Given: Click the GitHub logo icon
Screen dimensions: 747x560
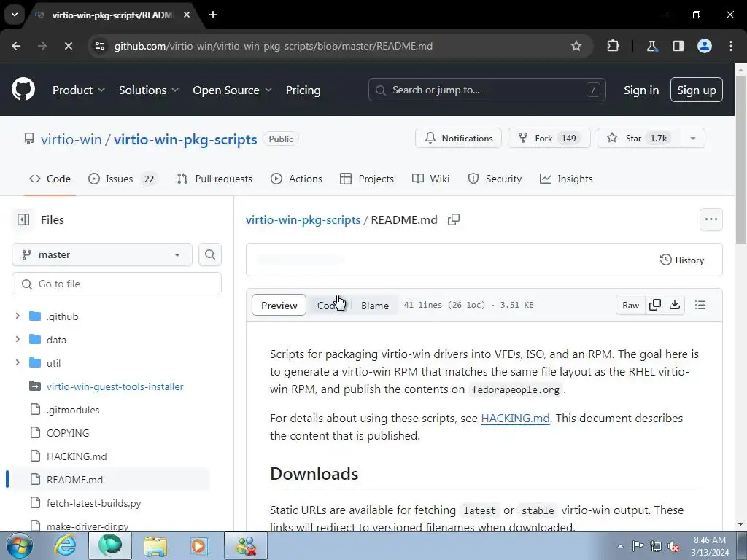Looking at the screenshot, I should pos(23,89).
